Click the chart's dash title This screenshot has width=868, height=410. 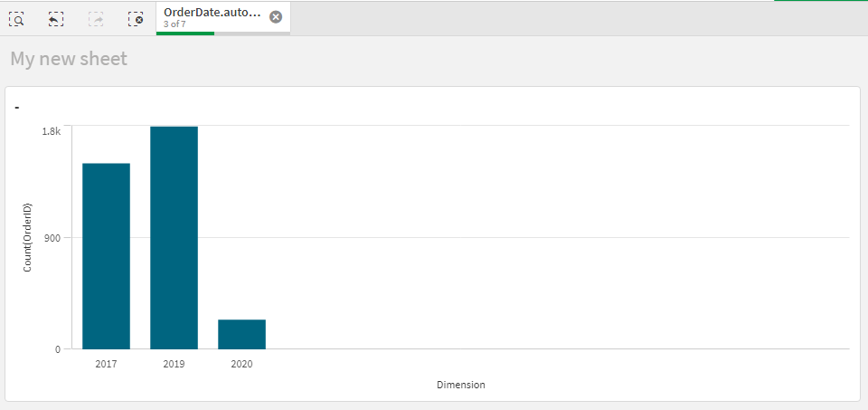click(18, 108)
